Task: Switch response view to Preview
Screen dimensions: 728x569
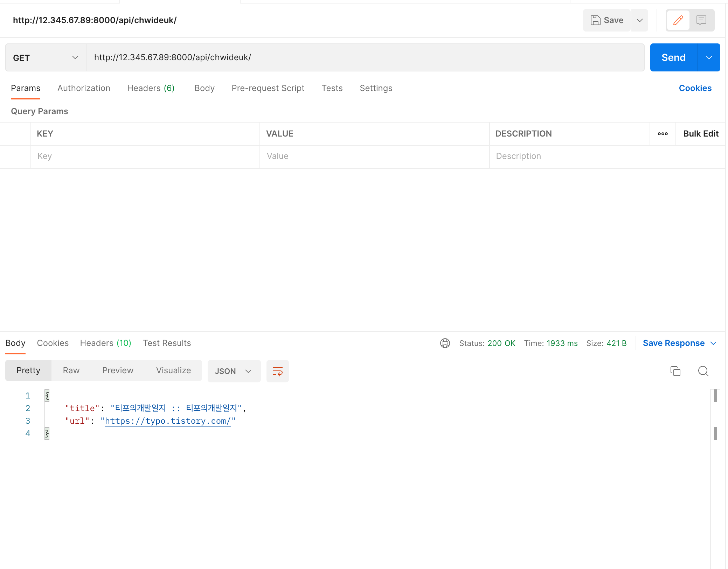Action: click(118, 370)
